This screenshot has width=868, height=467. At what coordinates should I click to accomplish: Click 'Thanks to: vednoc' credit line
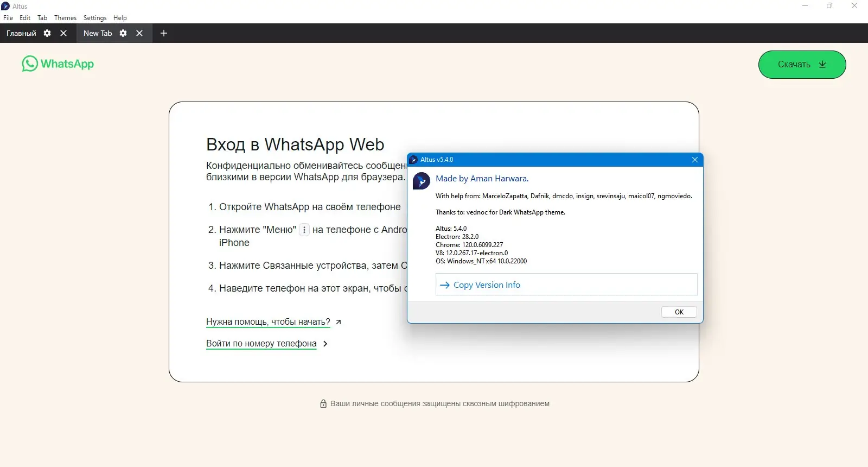[500, 212]
